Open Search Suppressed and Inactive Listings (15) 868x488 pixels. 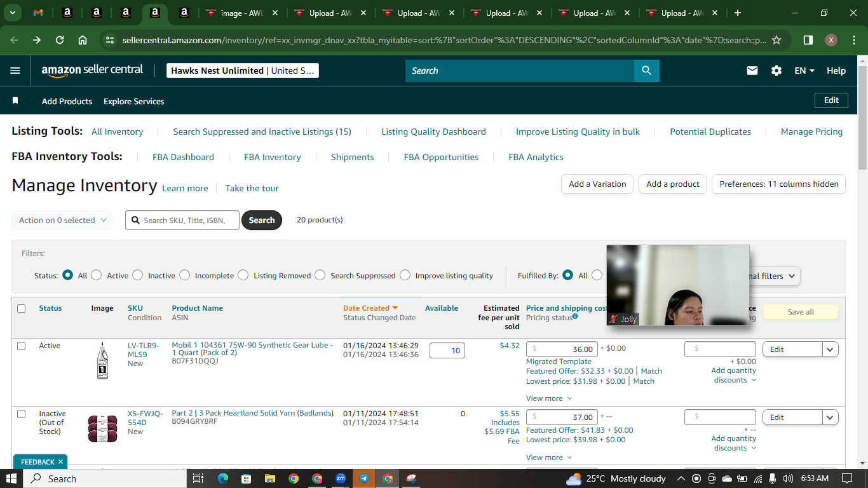262,132
